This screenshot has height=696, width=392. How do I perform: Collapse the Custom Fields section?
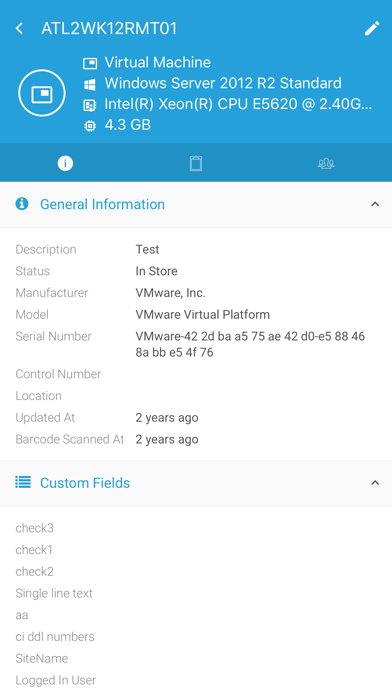point(375,482)
